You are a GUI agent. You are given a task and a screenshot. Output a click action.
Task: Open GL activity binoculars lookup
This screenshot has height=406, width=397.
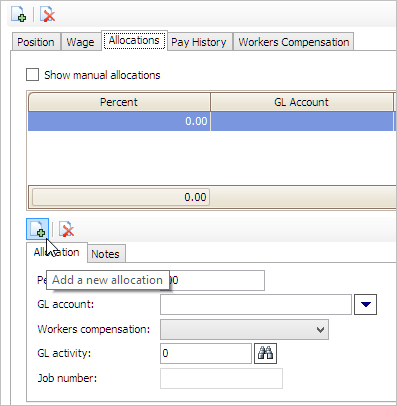(x=265, y=353)
